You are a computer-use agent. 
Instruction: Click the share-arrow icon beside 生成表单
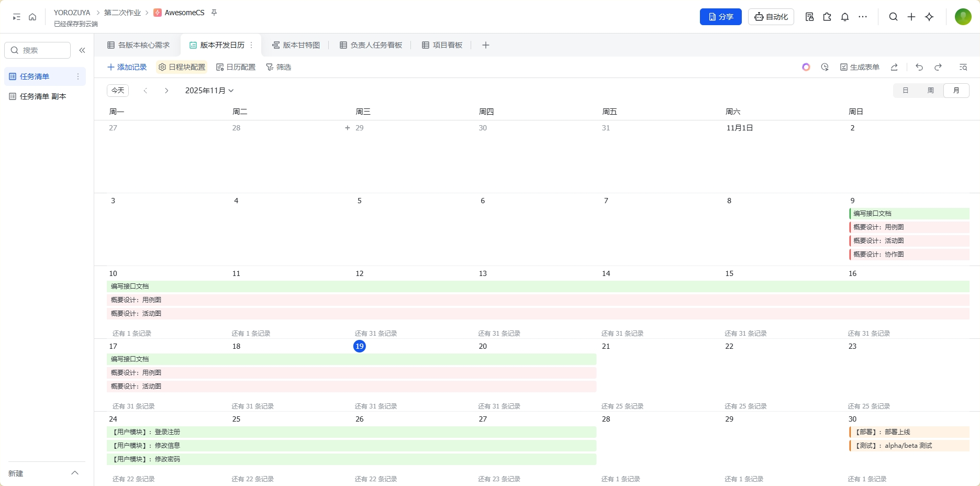[x=894, y=67]
